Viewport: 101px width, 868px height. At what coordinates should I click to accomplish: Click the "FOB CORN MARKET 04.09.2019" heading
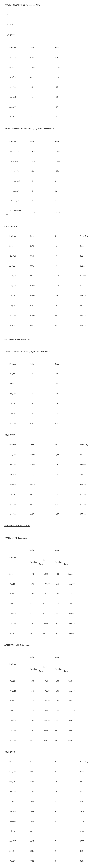pos(18,339)
